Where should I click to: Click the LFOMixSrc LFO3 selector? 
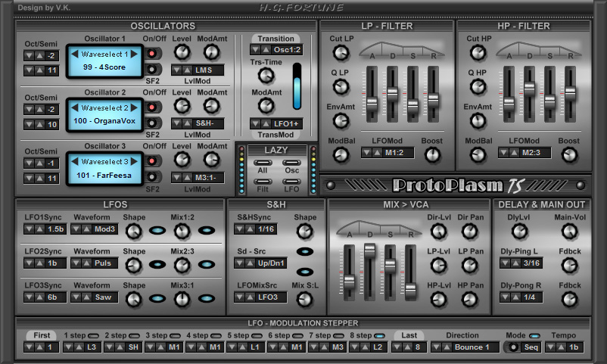[260, 297]
